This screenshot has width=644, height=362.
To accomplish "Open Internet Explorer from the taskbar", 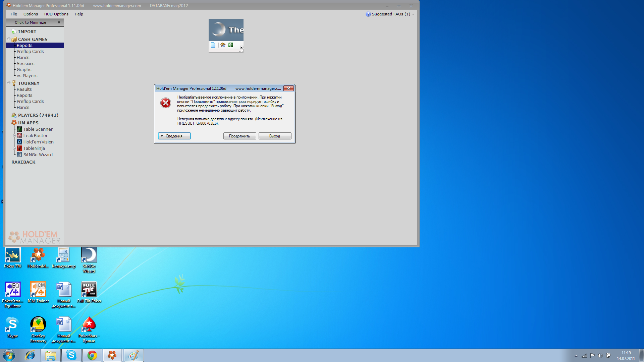I will pos(30,355).
